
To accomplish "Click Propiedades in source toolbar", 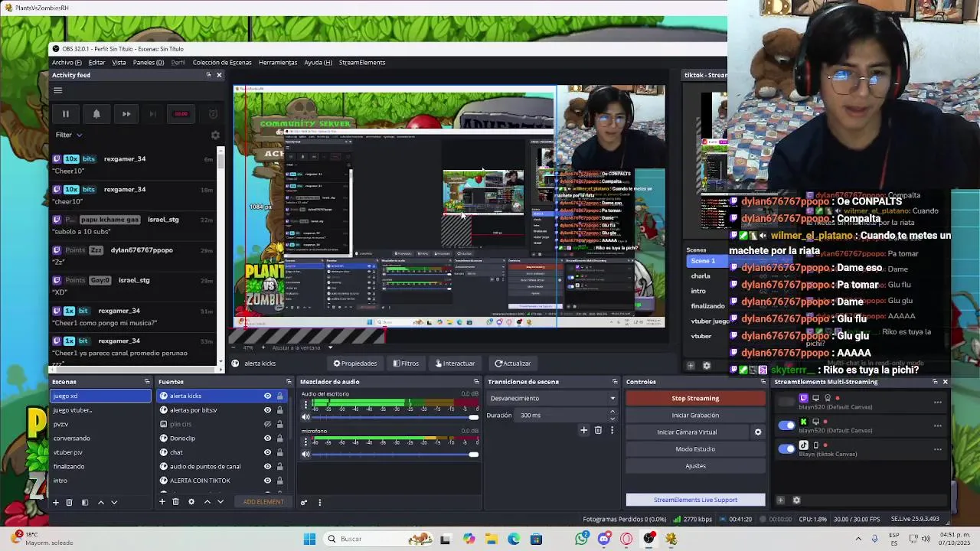I will click(x=354, y=364).
